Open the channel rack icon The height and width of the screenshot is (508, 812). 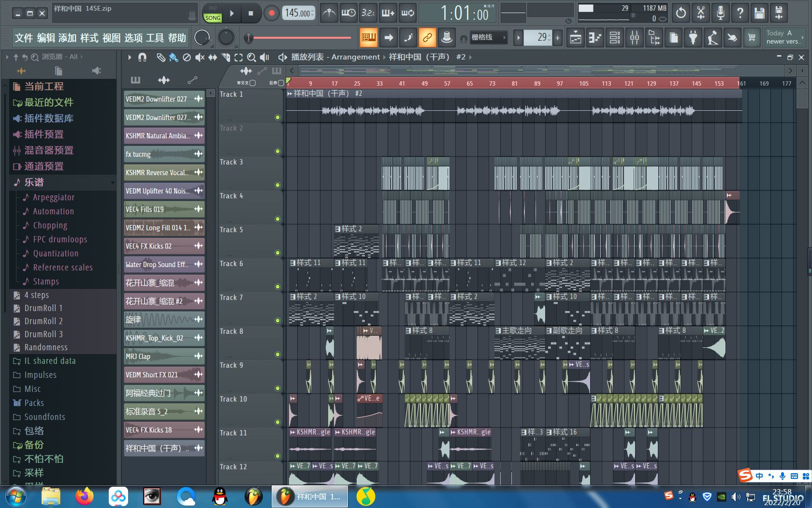(x=615, y=37)
